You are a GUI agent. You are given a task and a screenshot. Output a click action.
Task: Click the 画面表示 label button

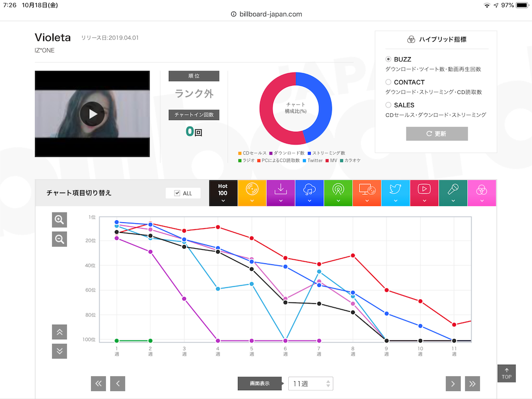pos(260,384)
